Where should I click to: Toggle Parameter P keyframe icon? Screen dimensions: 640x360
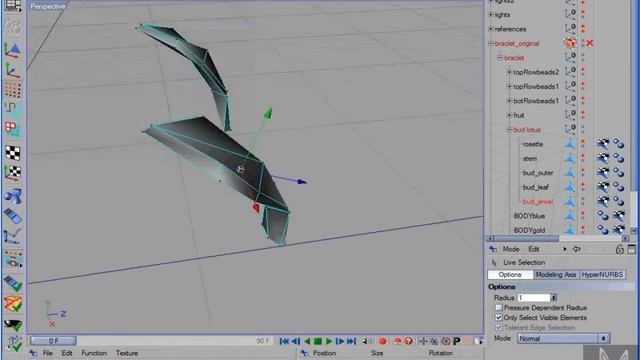(457, 341)
